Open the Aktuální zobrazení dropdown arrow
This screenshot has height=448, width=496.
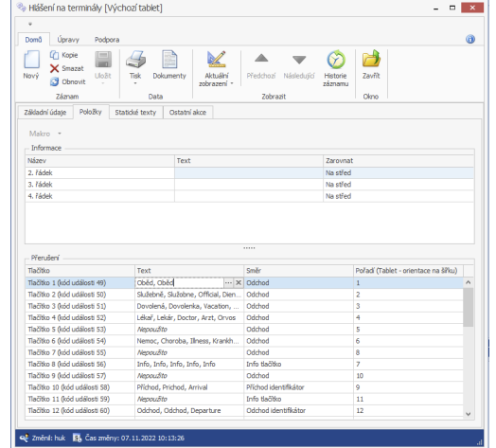(x=232, y=83)
